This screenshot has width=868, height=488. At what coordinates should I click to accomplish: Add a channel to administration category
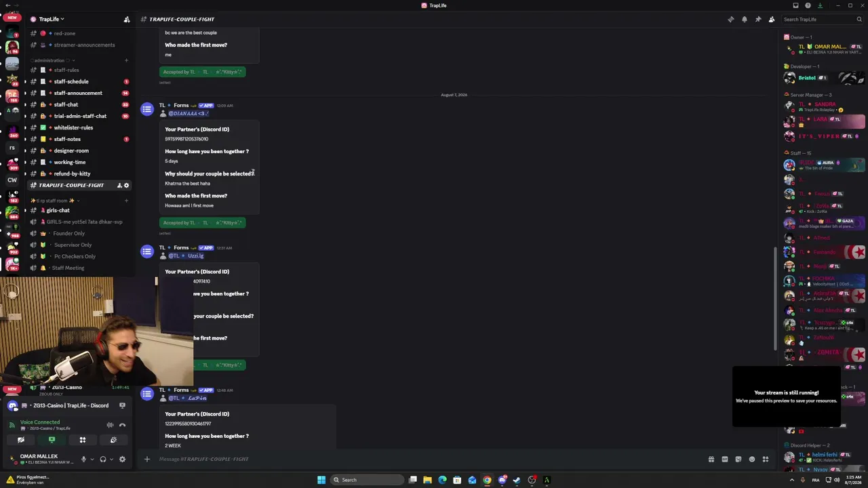(x=126, y=60)
